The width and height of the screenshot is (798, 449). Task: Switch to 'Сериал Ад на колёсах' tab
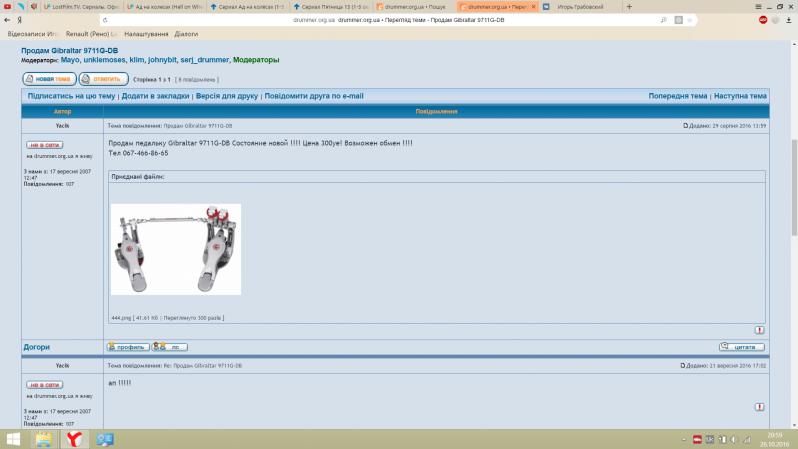click(x=247, y=7)
